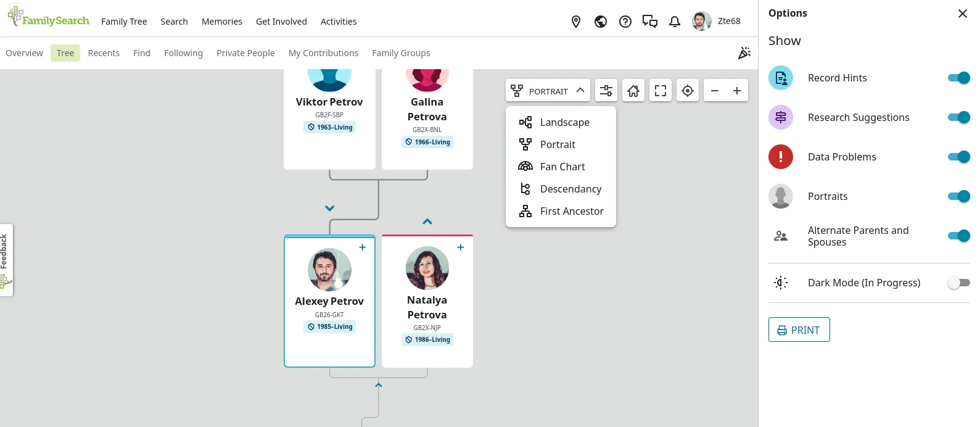Click the plus icon on Natalya Petrova card
Image resolution: width=980 pixels, height=427 pixels.
pyautogui.click(x=461, y=247)
